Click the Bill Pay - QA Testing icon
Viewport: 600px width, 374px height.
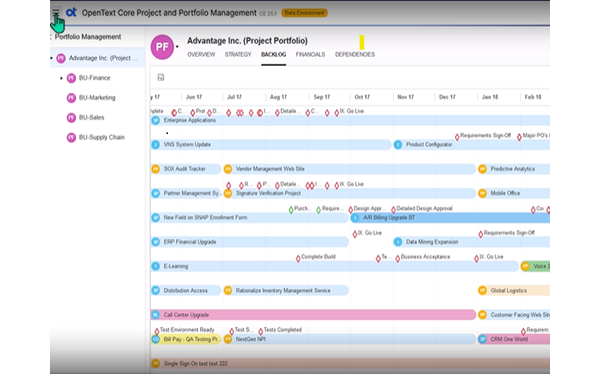pyautogui.click(x=155, y=339)
